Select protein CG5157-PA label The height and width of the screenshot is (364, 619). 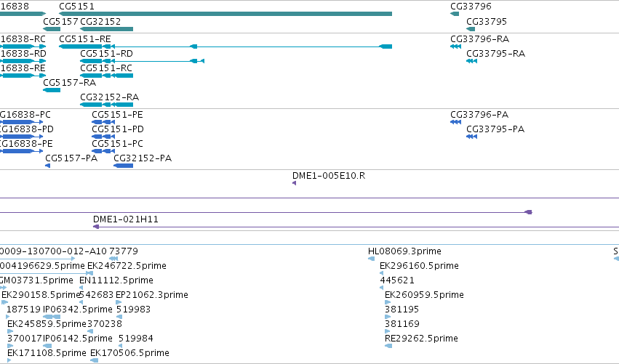pyautogui.click(x=71, y=158)
